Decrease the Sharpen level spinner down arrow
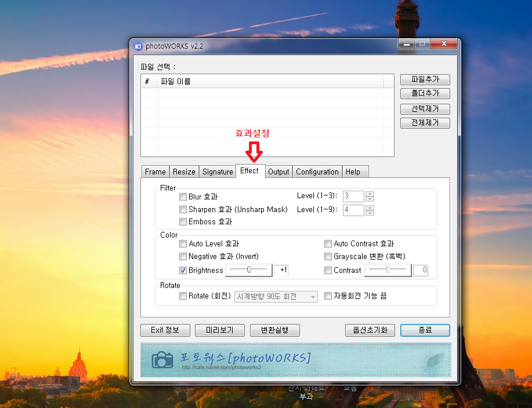Image resolution: width=532 pixels, height=408 pixels. point(370,213)
